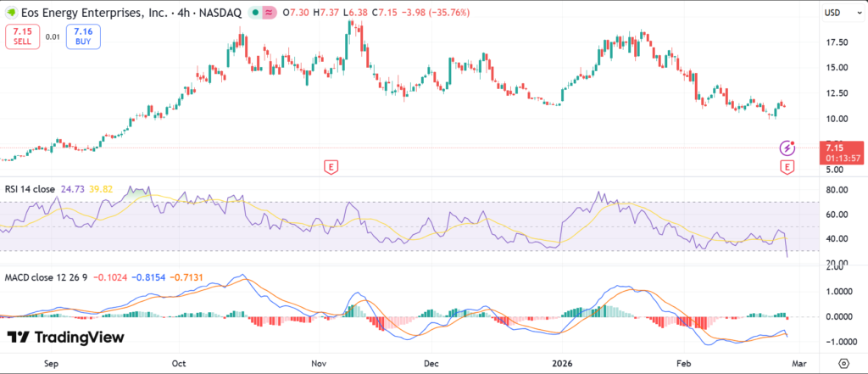Select the MACD close 12 26 9 label
Image resolution: width=868 pixels, height=374 pixels.
[x=45, y=277]
